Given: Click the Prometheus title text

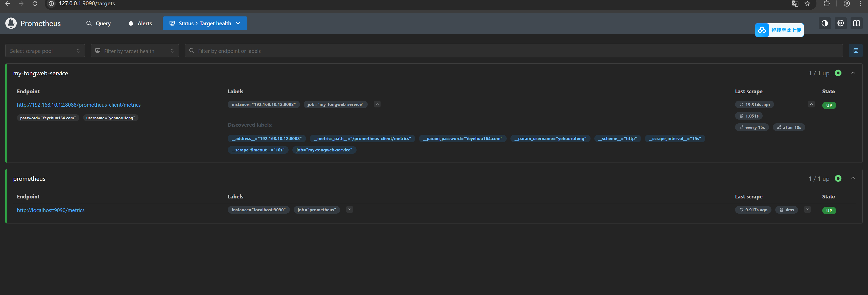Looking at the screenshot, I should [x=41, y=23].
